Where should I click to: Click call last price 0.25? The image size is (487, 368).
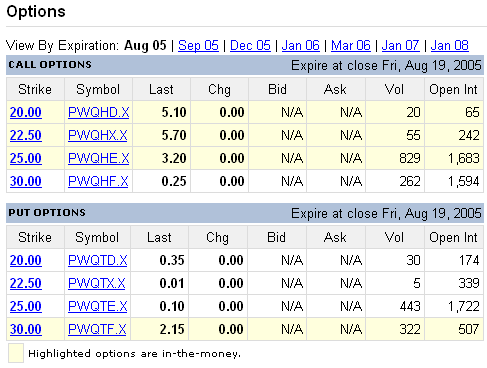(174, 181)
